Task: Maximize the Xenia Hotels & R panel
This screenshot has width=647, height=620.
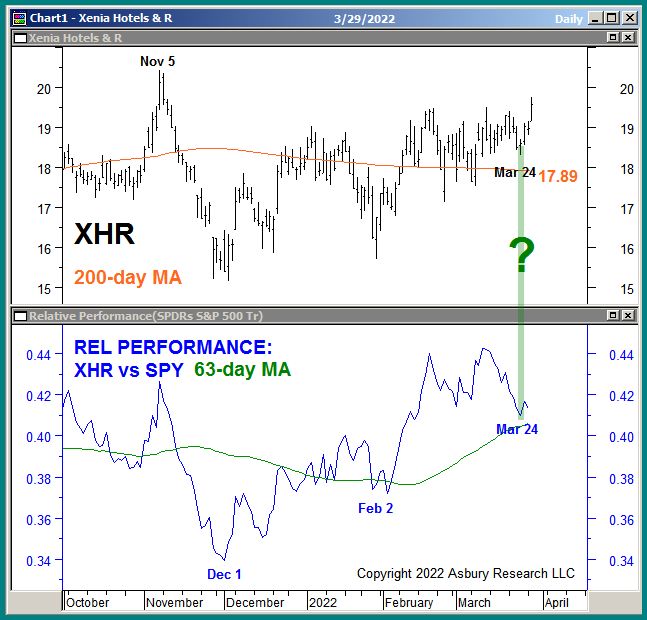Action: coord(612,37)
